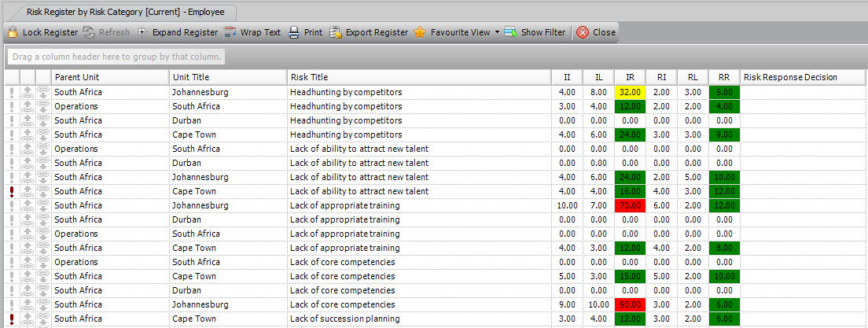The image size is (868, 328).
Task: Click the Lock Register padlock icon
Action: pyautogui.click(x=12, y=32)
